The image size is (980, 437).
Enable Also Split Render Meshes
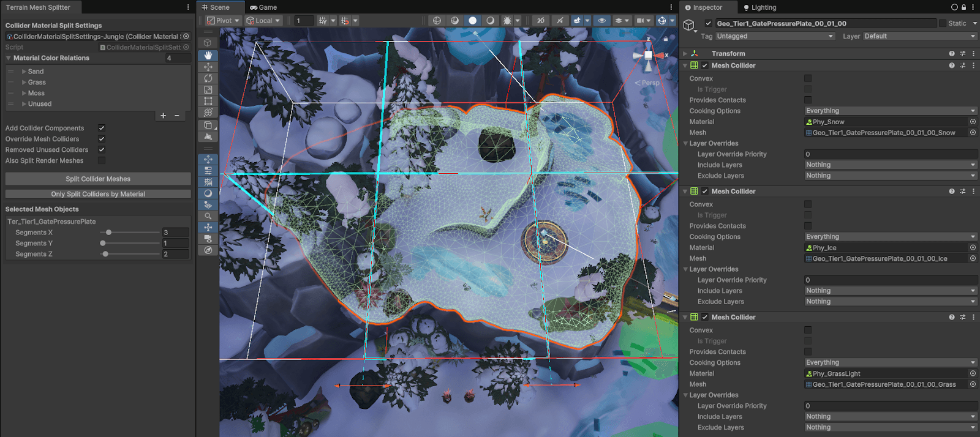[x=102, y=161]
